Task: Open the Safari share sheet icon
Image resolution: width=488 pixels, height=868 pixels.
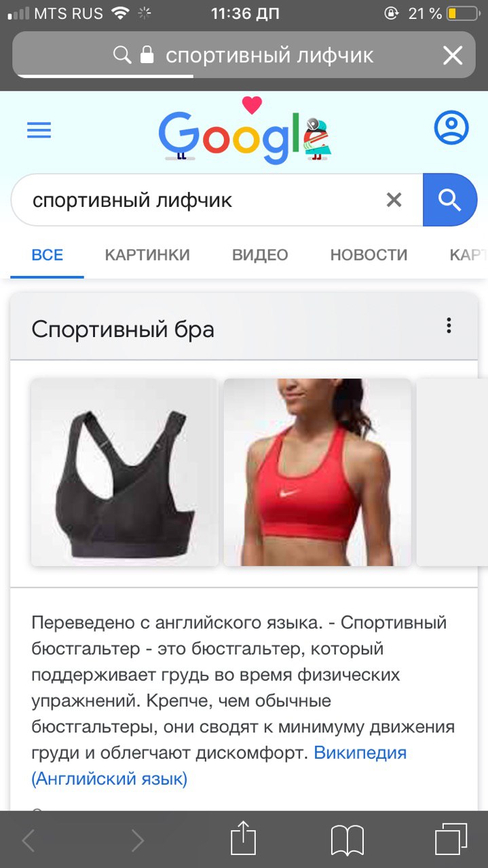Action: (x=244, y=840)
